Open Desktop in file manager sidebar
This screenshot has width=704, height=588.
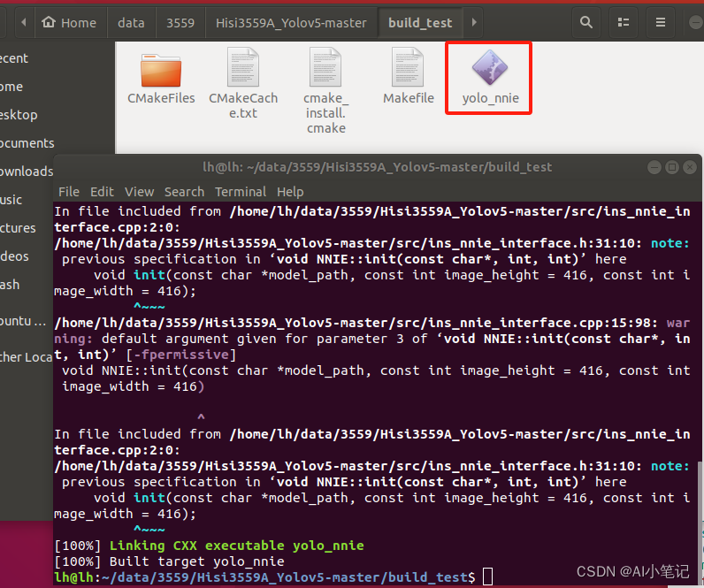18,115
